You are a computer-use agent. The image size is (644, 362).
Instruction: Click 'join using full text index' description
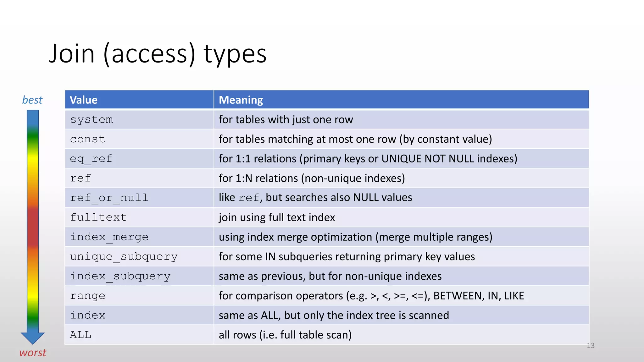(x=277, y=217)
